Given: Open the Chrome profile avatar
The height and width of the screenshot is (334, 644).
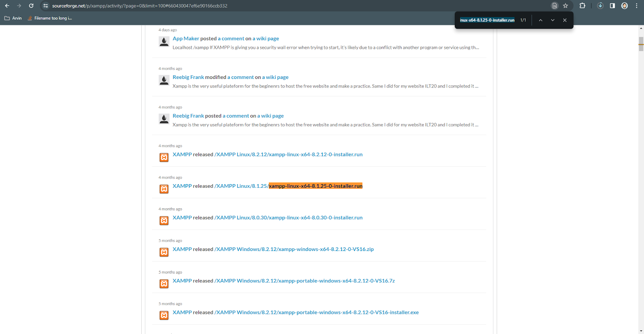Looking at the screenshot, I should point(625,6).
